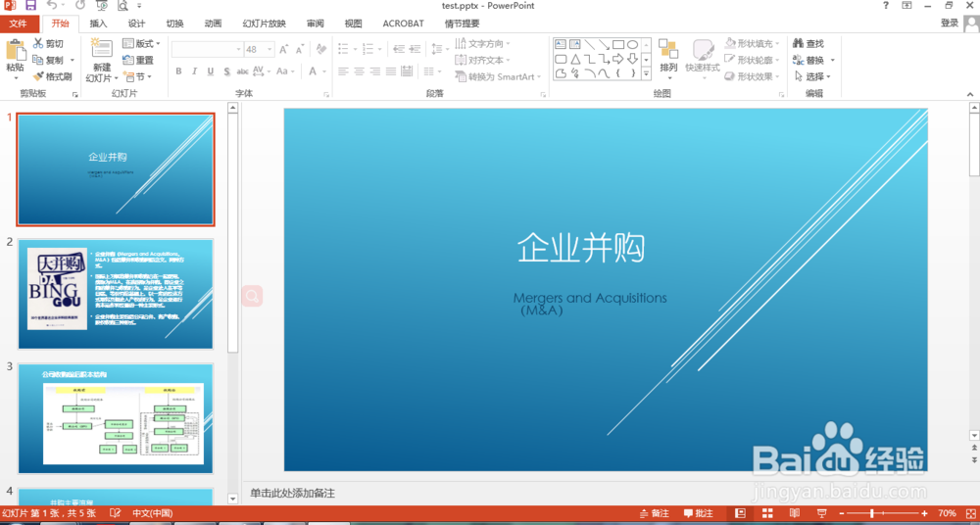Expand the shapes gallery more arrow
Screen dimensions: 980x525
coord(646,73)
